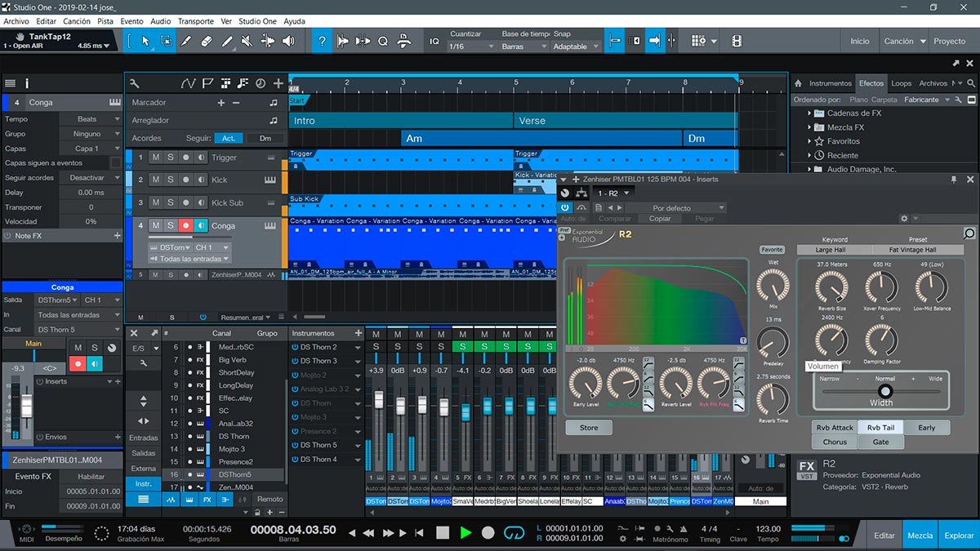Image resolution: width=980 pixels, height=551 pixels.
Task: Mute the Trigger track
Action: pos(156,158)
